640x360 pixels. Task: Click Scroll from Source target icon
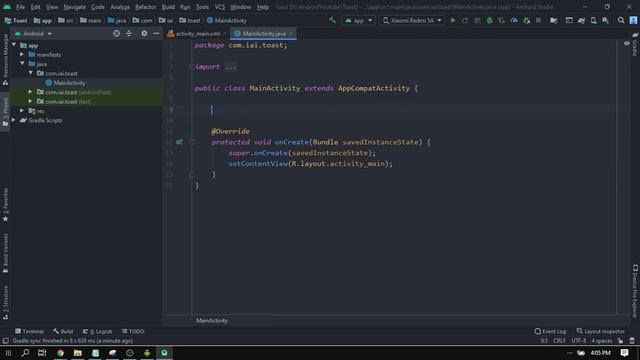[x=117, y=33]
